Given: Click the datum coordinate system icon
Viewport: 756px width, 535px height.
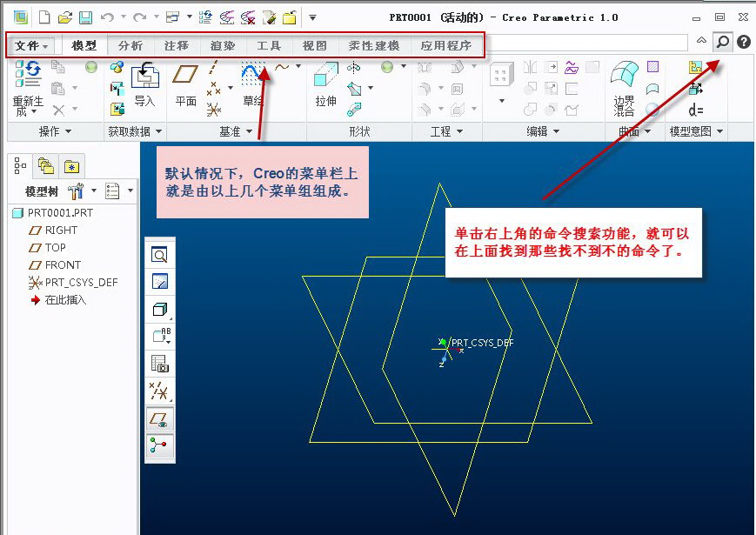Looking at the screenshot, I should coord(214,110).
